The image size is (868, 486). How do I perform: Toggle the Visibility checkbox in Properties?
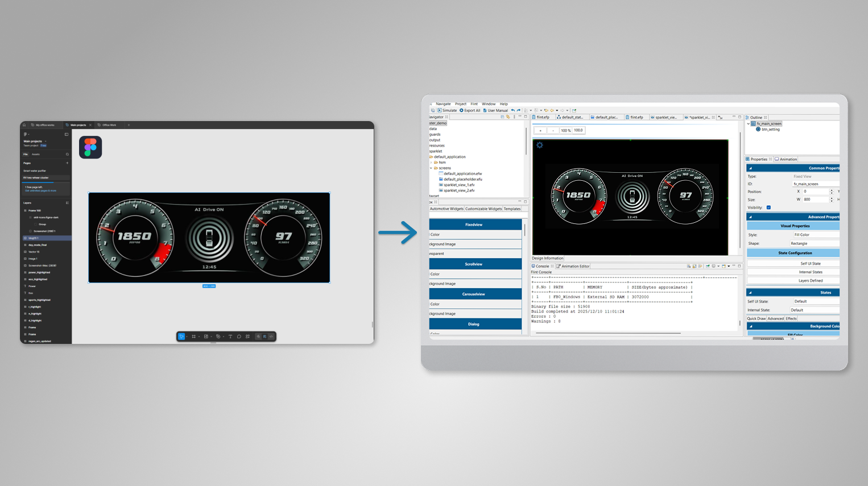pyautogui.click(x=768, y=207)
